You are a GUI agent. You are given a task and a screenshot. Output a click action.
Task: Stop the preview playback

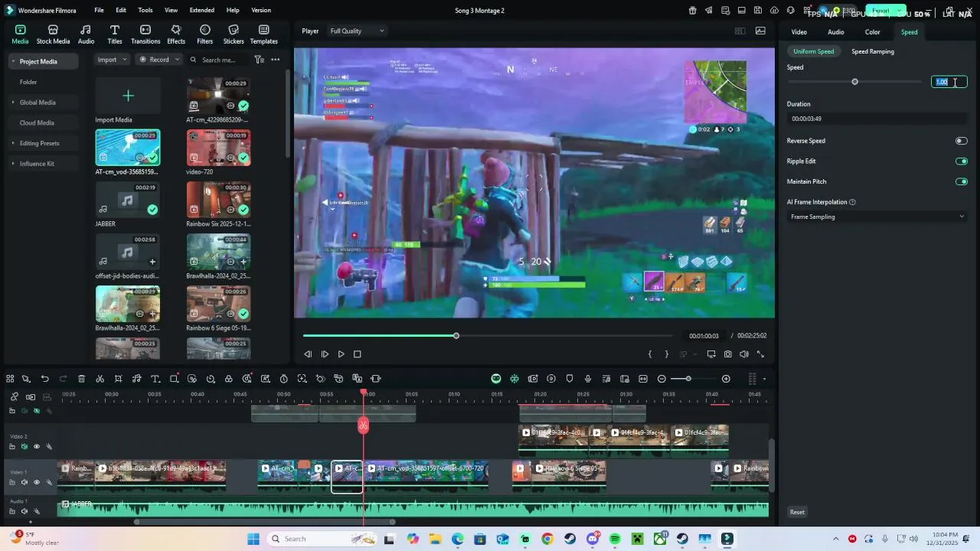358,354
